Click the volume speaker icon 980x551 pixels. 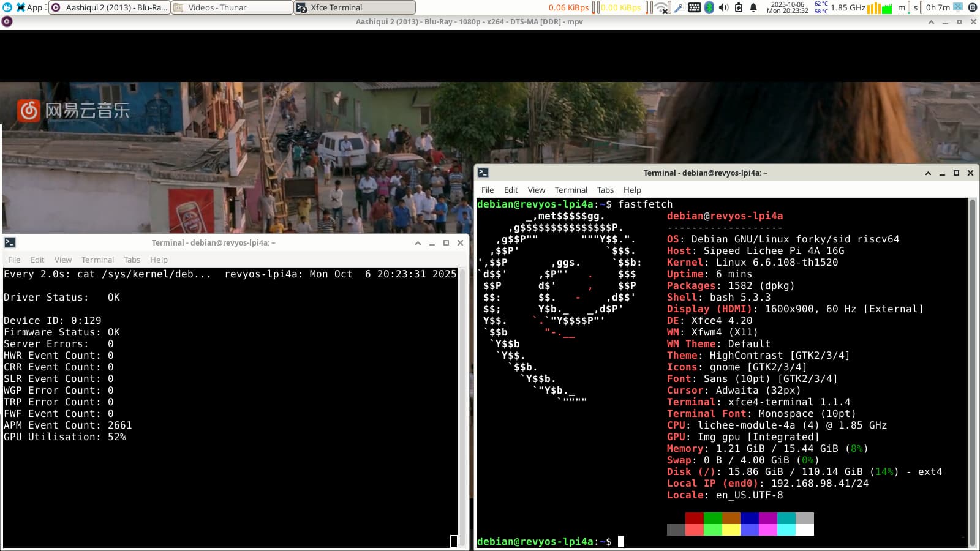pyautogui.click(x=723, y=7)
